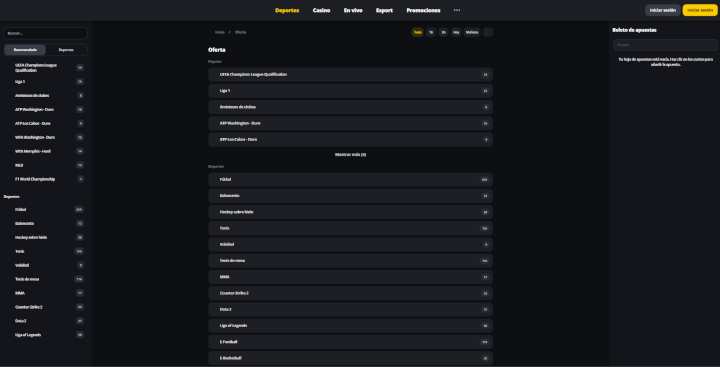Select Tenis in the sidebar Deportes list
Image resolution: width=720 pixels, height=367 pixels.
point(45,251)
